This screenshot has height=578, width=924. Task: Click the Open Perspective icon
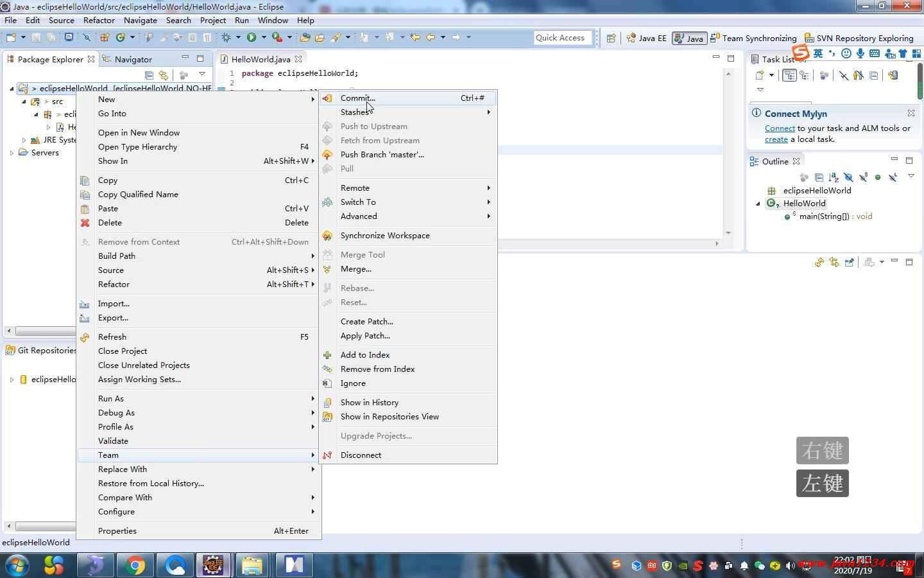[611, 38]
